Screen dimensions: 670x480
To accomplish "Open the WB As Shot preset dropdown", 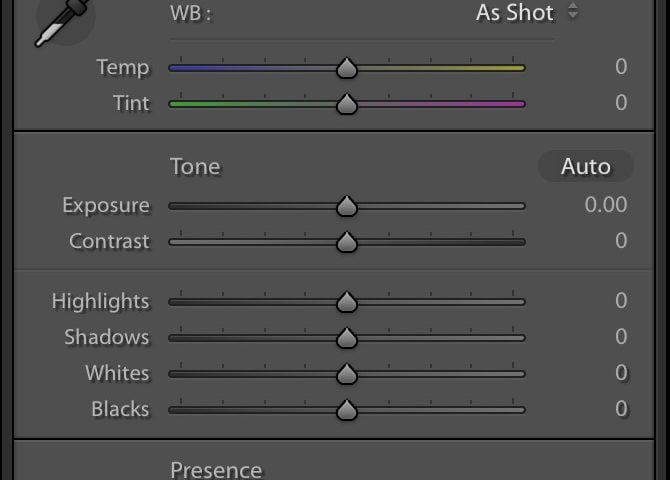I will point(527,13).
